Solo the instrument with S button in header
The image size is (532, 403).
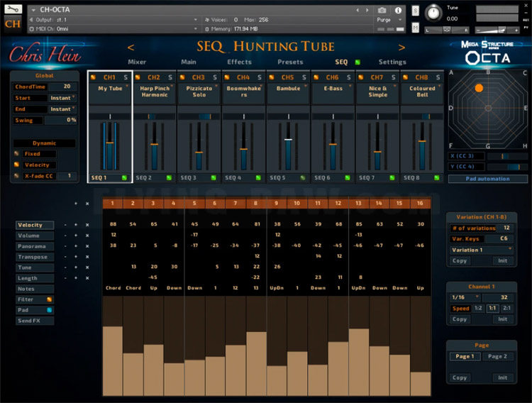click(x=415, y=11)
